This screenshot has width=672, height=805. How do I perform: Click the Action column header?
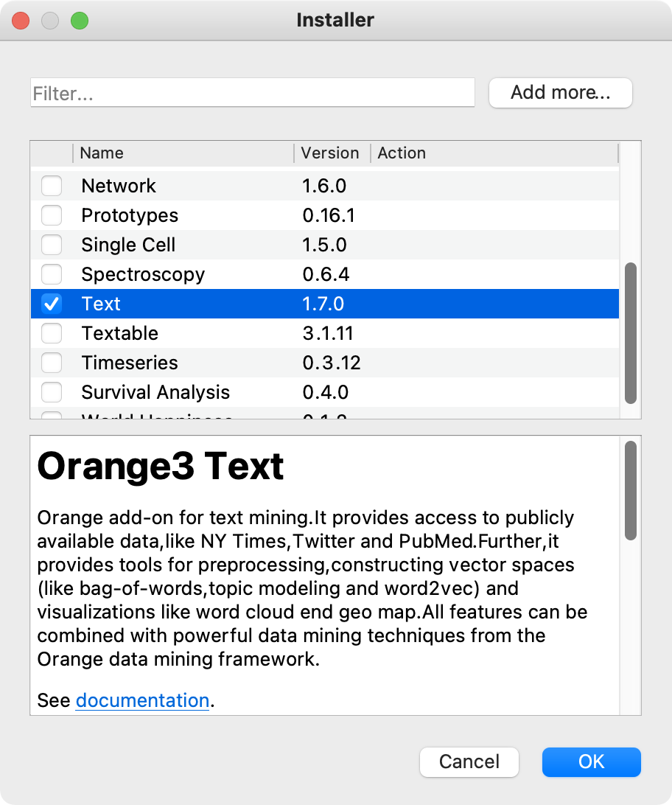[494, 153]
